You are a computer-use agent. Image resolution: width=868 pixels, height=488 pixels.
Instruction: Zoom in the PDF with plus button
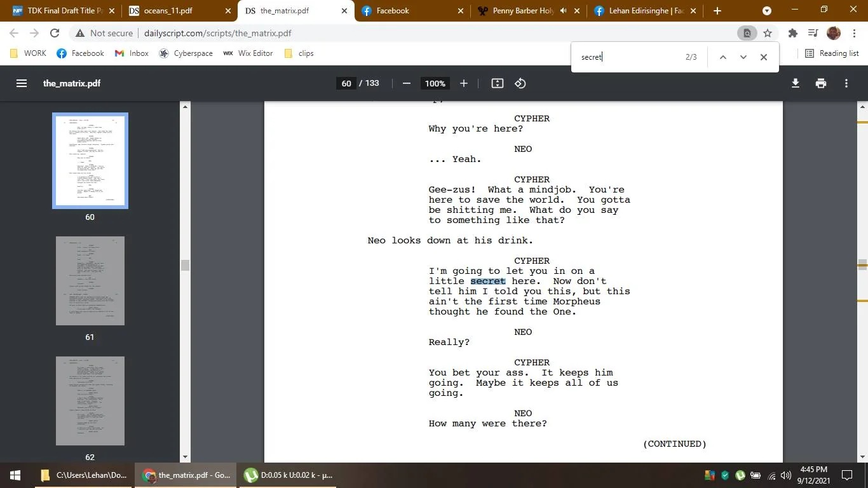[464, 83]
